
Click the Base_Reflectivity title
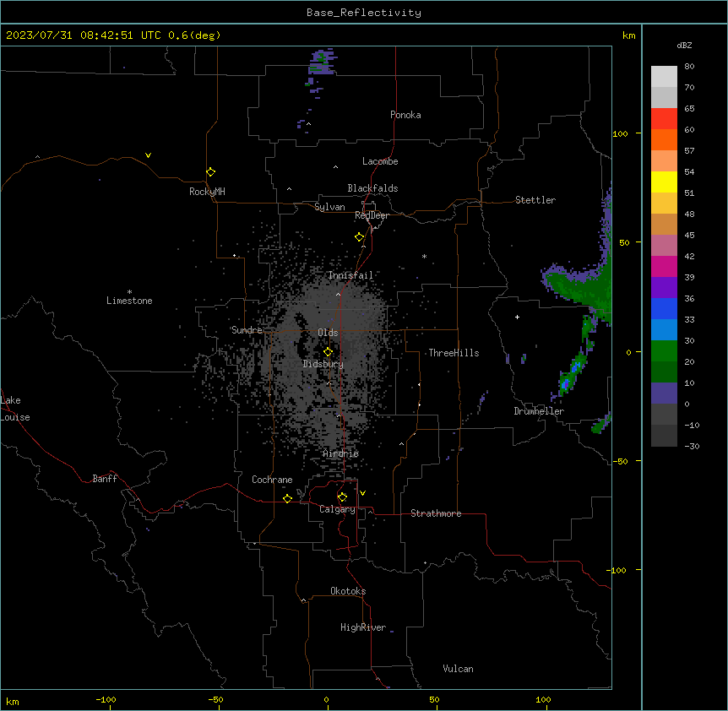pos(364,13)
